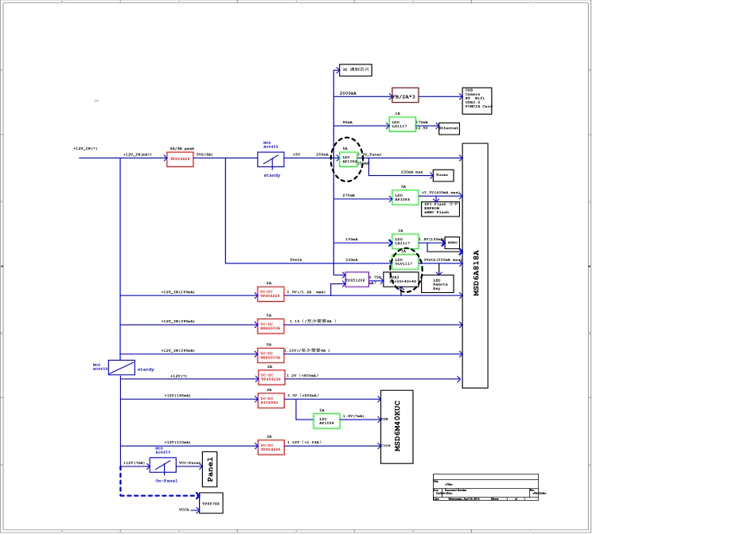Select the LDO LX1117 block feeding Ethernet
Viewport: 756px width, 535px height.
[403, 124]
